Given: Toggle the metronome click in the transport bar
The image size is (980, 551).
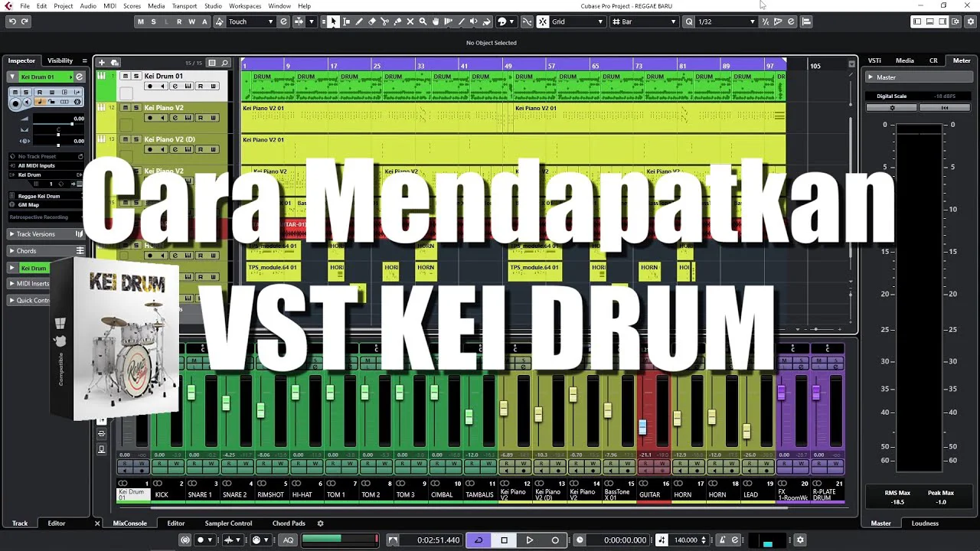Looking at the screenshot, I should (722, 540).
